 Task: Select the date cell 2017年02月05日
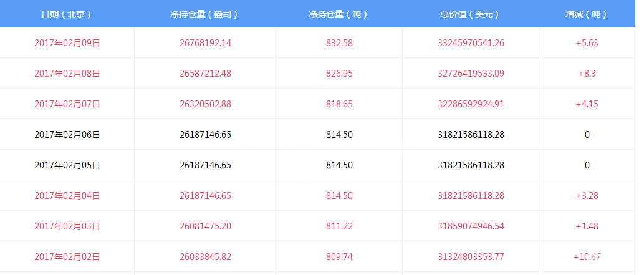click(x=67, y=165)
